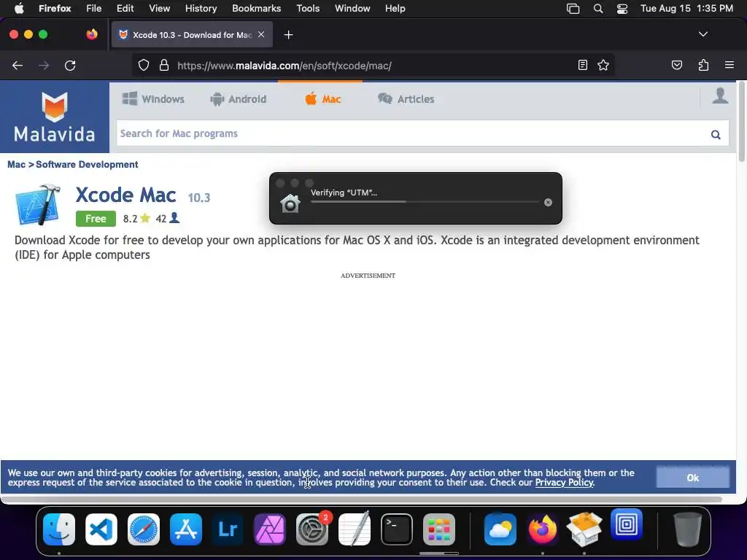Open the View menu

pyautogui.click(x=159, y=8)
